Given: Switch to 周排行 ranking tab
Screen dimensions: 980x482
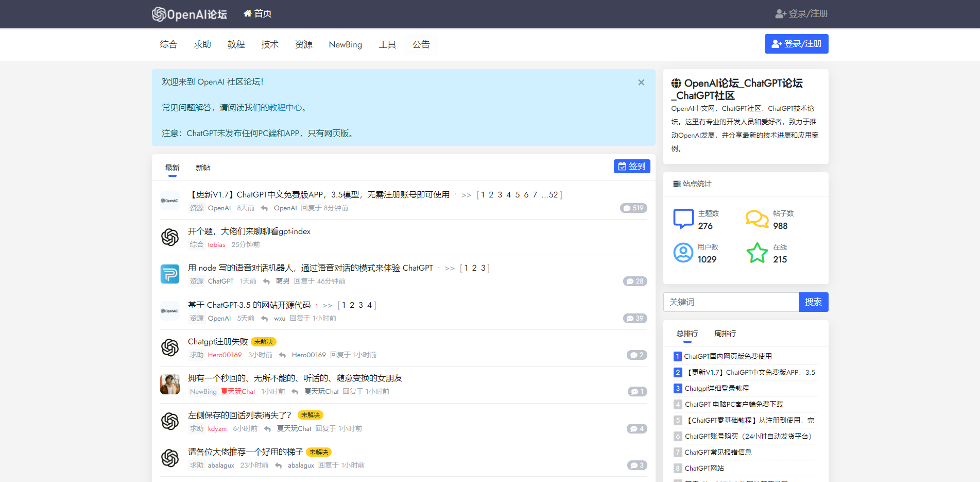Looking at the screenshot, I should [x=725, y=334].
